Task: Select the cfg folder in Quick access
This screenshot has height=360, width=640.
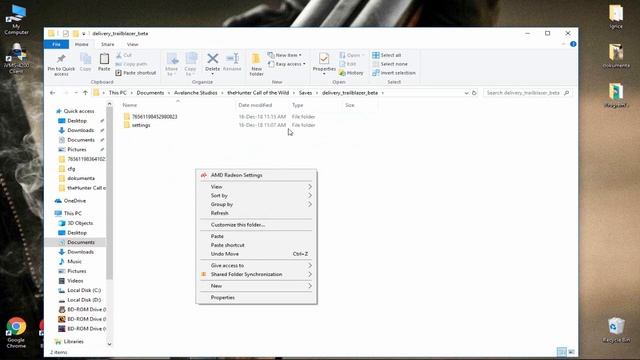Action: [71, 169]
